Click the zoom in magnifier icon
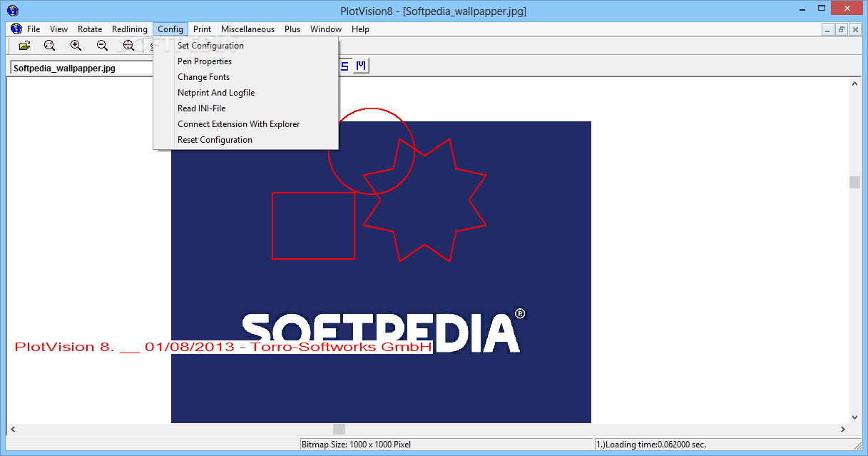The height and width of the screenshot is (456, 868). [x=76, y=46]
